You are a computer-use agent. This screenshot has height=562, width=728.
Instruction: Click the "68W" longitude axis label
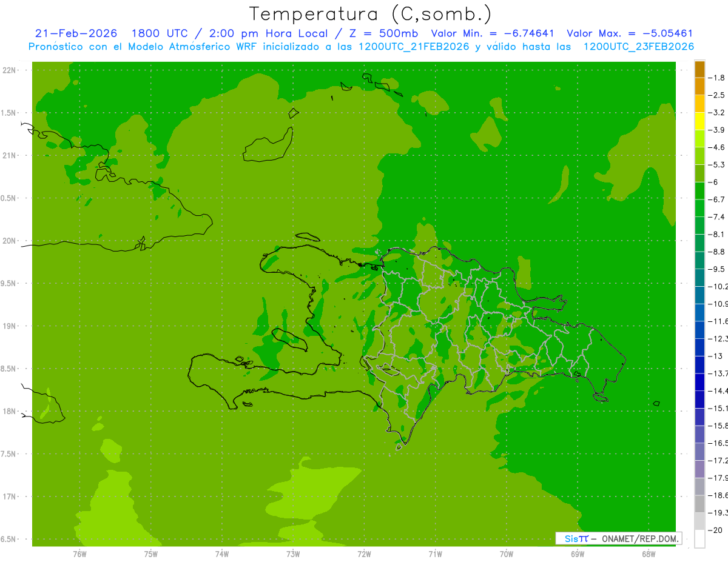[649, 554]
